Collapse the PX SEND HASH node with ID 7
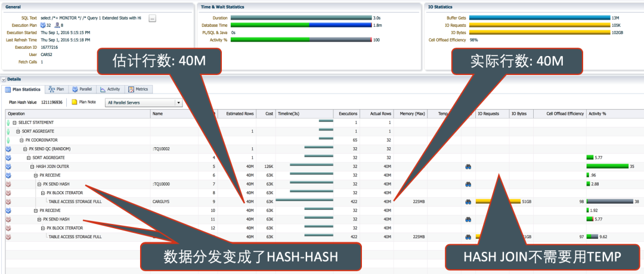The height and width of the screenshot is (274, 644). [x=39, y=184]
